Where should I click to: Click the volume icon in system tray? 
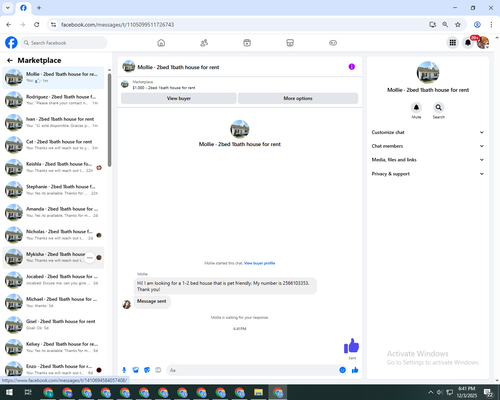[440, 392]
